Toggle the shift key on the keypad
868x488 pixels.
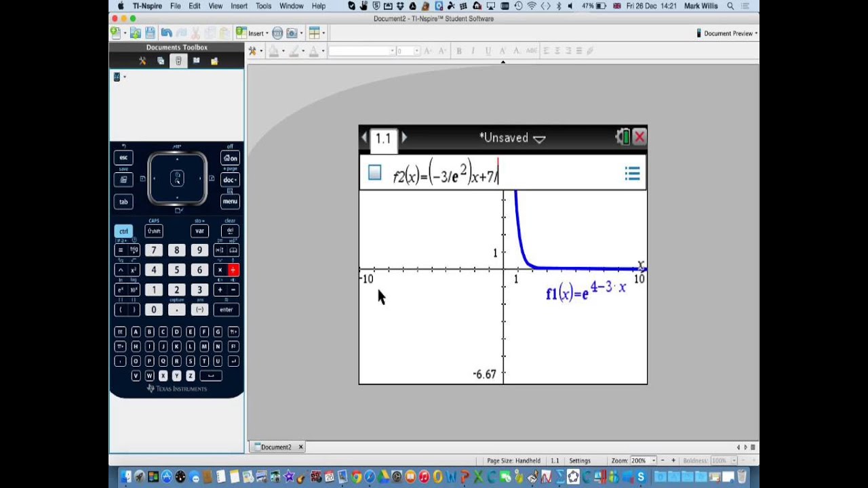pyautogui.click(x=154, y=231)
